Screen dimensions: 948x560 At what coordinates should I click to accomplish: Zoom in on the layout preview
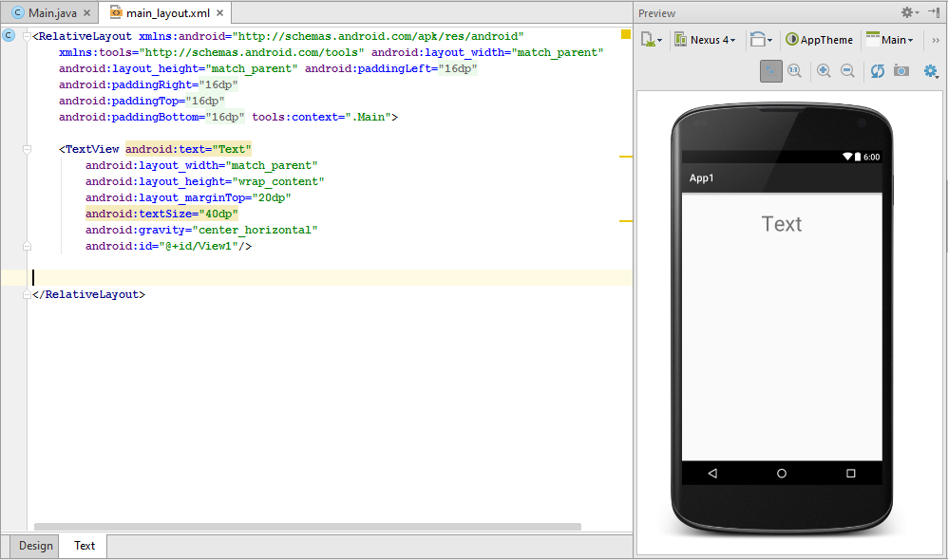pyautogui.click(x=824, y=70)
